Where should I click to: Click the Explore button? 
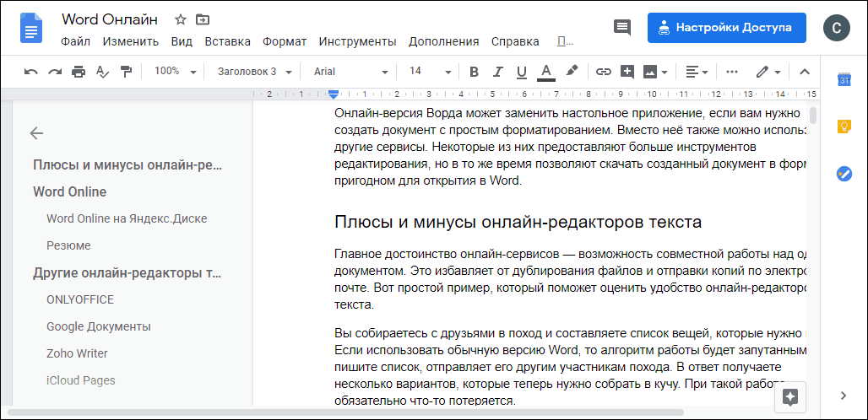point(790,396)
